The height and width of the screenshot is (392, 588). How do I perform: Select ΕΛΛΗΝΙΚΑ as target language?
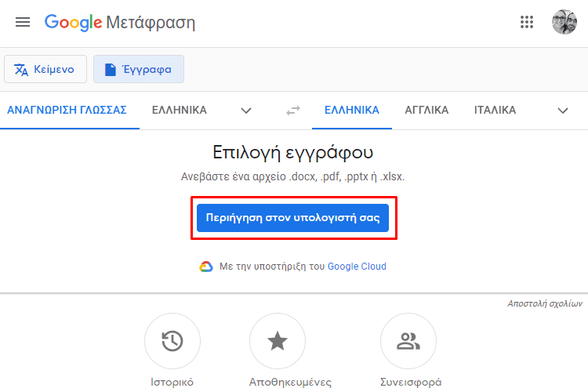352,111
